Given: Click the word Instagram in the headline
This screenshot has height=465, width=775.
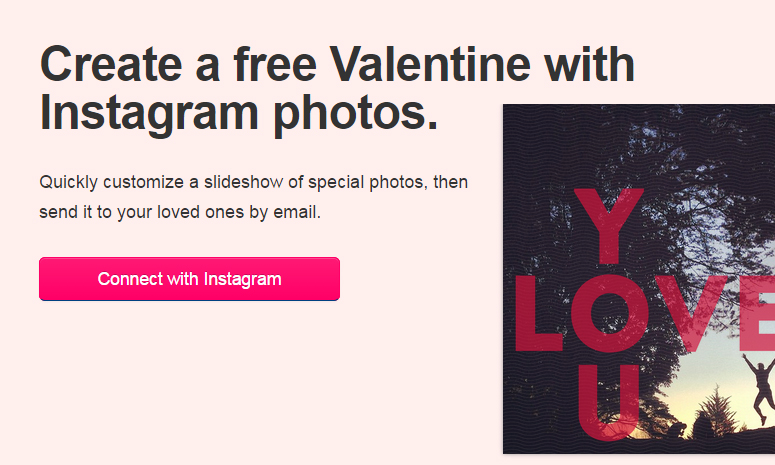Looking at the screenshot, I should [x=149, y=113].
